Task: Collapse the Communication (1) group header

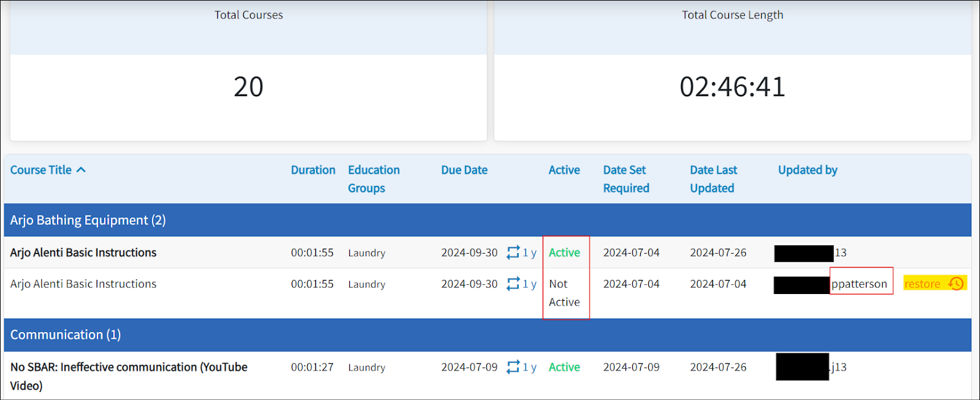Action: pos(66,334)
